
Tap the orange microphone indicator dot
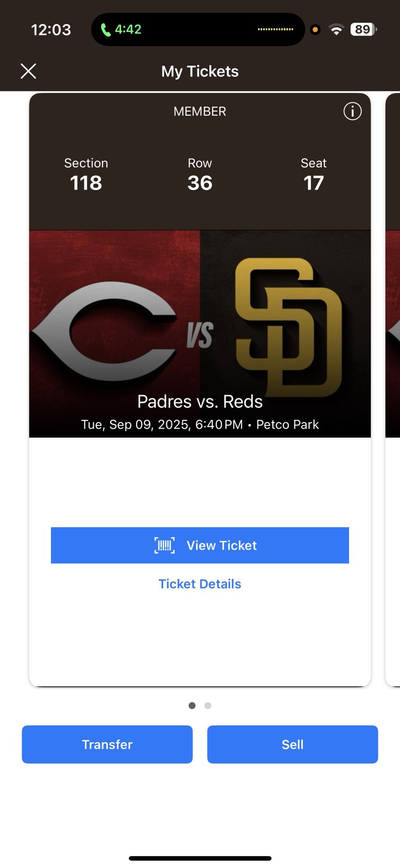tap(315, 30)
